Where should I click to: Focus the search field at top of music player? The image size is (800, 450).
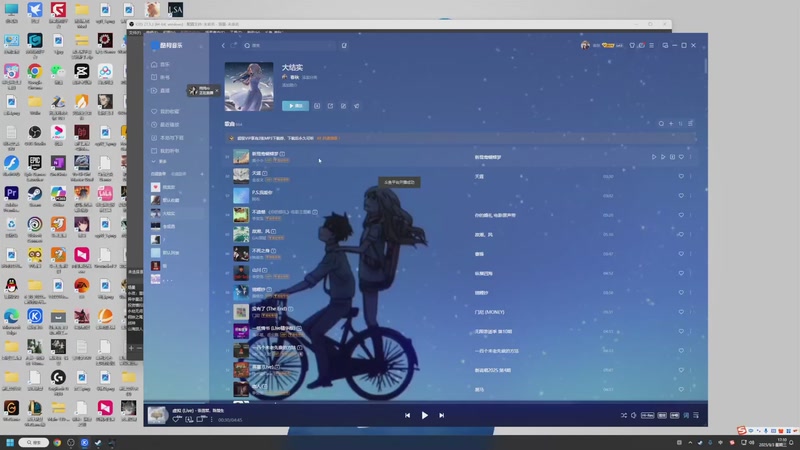point(289,45)
